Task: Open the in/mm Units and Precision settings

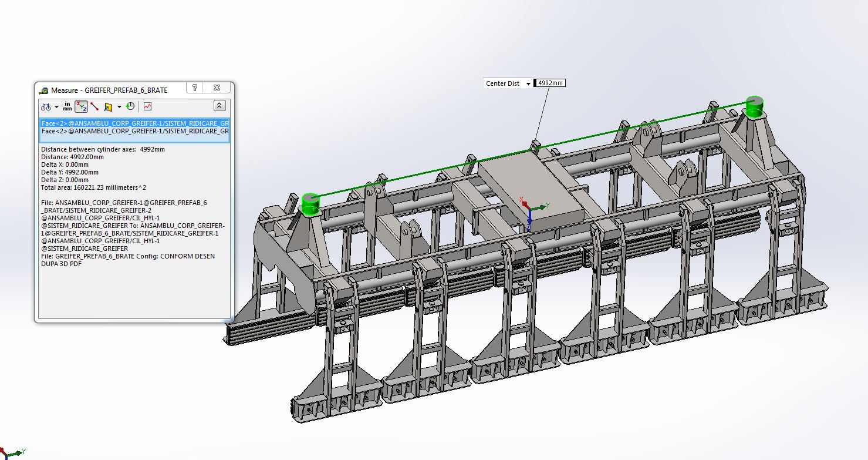Action: point(67,106)
